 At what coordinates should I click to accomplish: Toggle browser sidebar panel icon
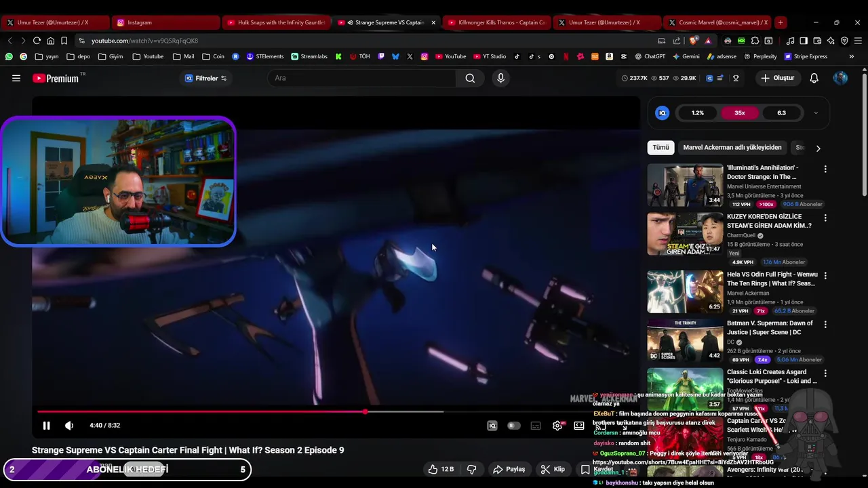(x=804, y=41)
